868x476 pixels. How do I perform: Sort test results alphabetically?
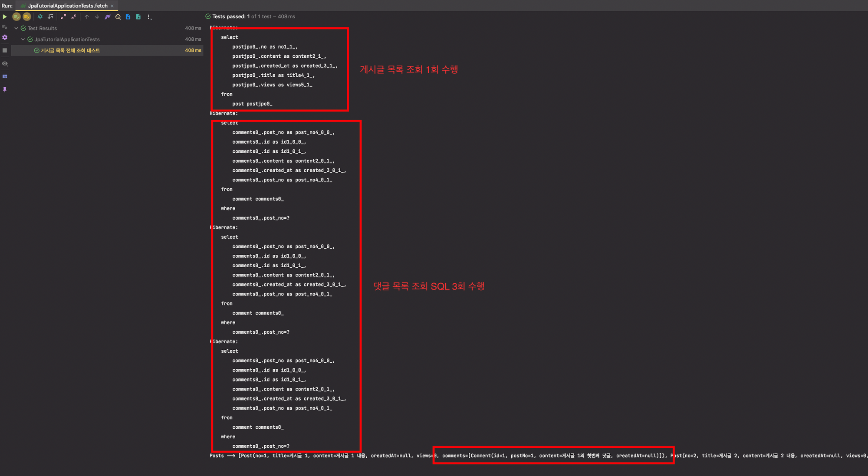click(40, 17)
